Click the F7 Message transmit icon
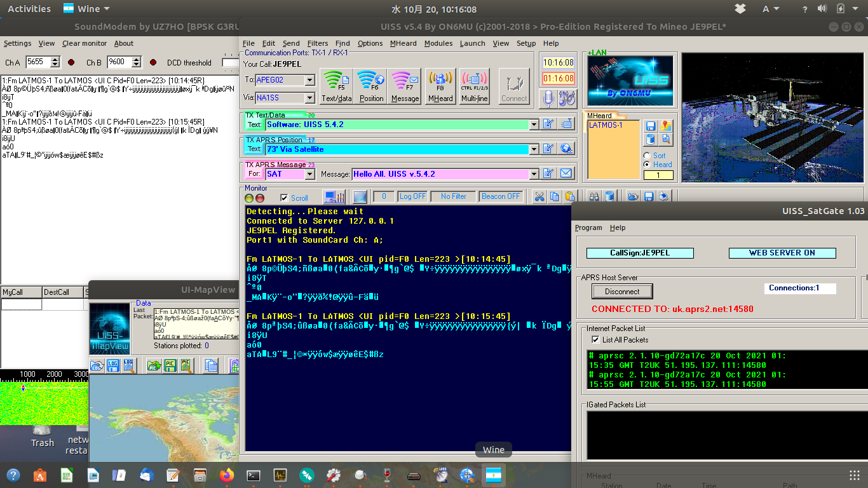 click(405, 86)
